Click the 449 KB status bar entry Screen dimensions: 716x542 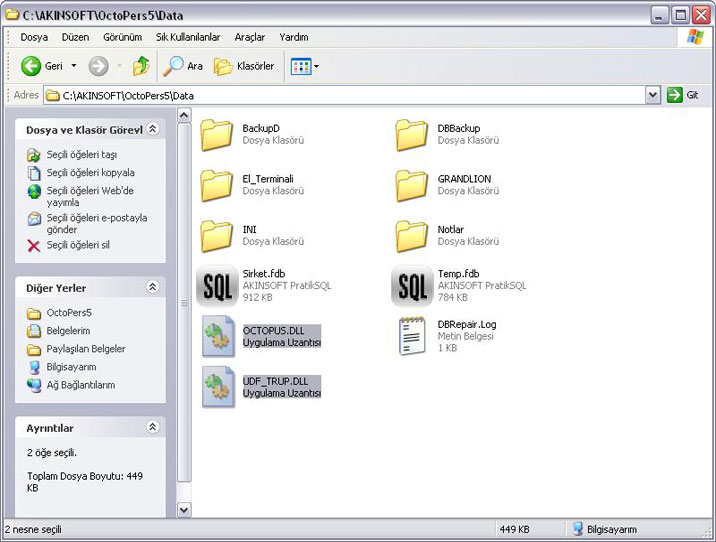tap(515, 530)
